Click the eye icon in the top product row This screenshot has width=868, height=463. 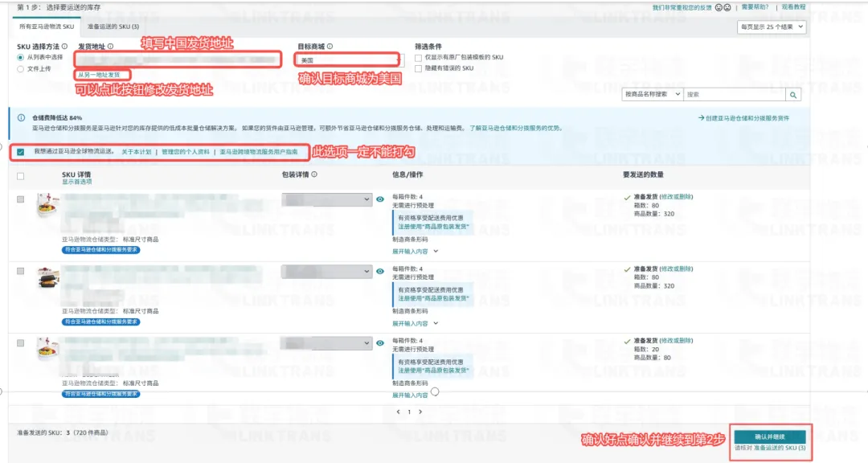tap(380, 199)
